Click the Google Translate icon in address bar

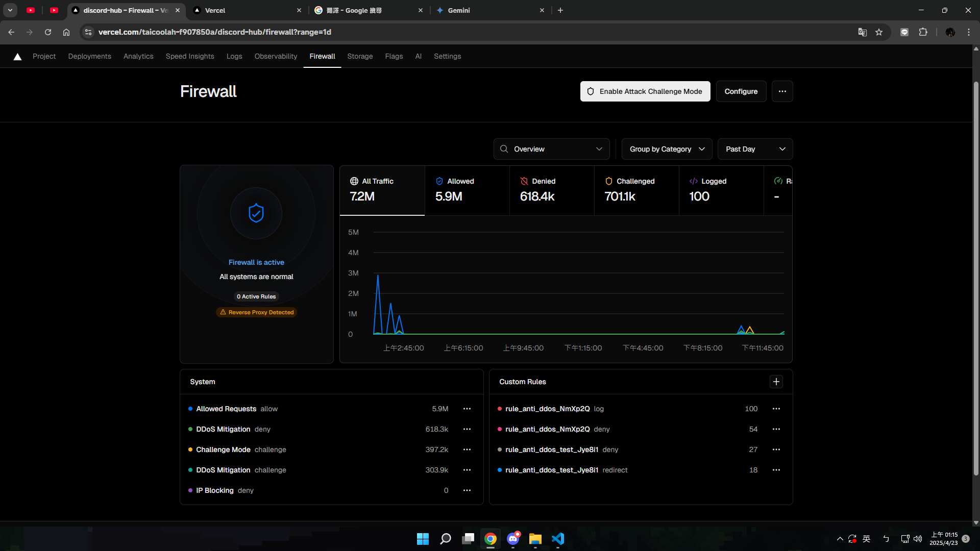click(x=862, y=32)
